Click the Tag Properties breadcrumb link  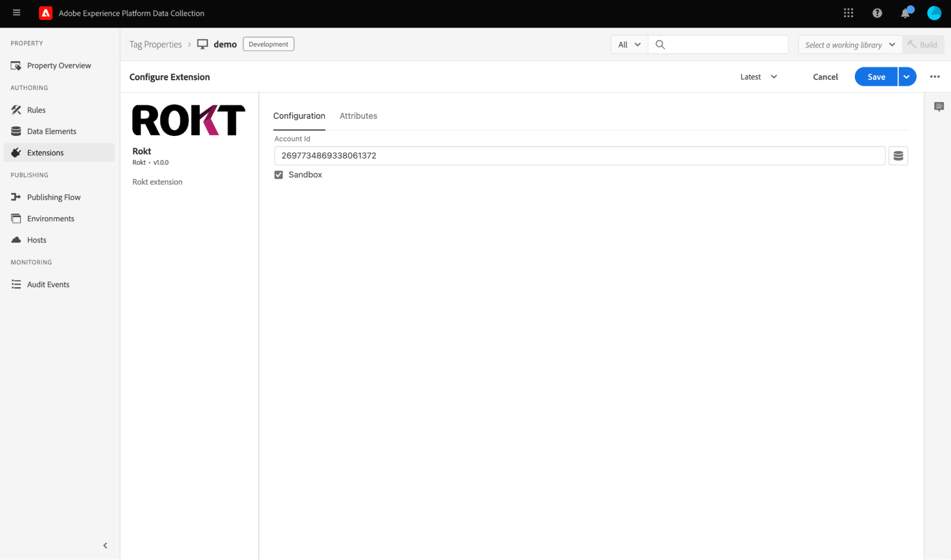click(156, 44)
